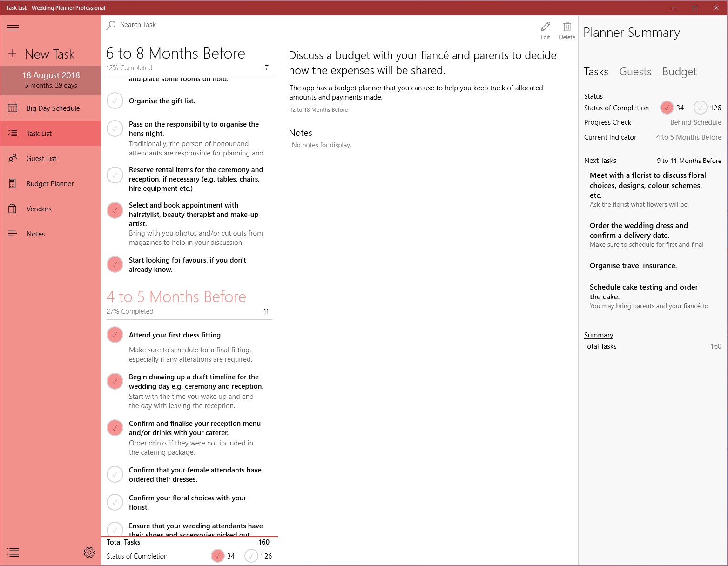Click the '12% Completed' progress text
Screen dimensions: 728x566
point(129,68)
